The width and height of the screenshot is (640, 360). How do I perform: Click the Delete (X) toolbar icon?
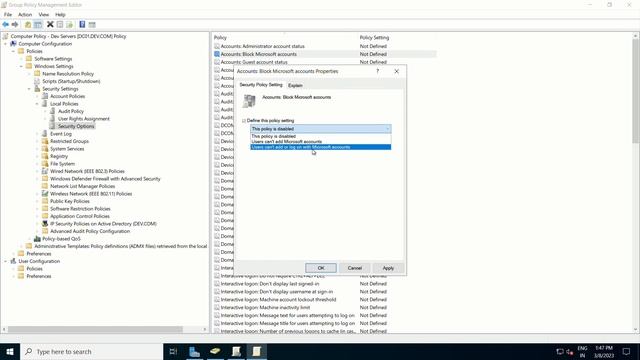50,25
